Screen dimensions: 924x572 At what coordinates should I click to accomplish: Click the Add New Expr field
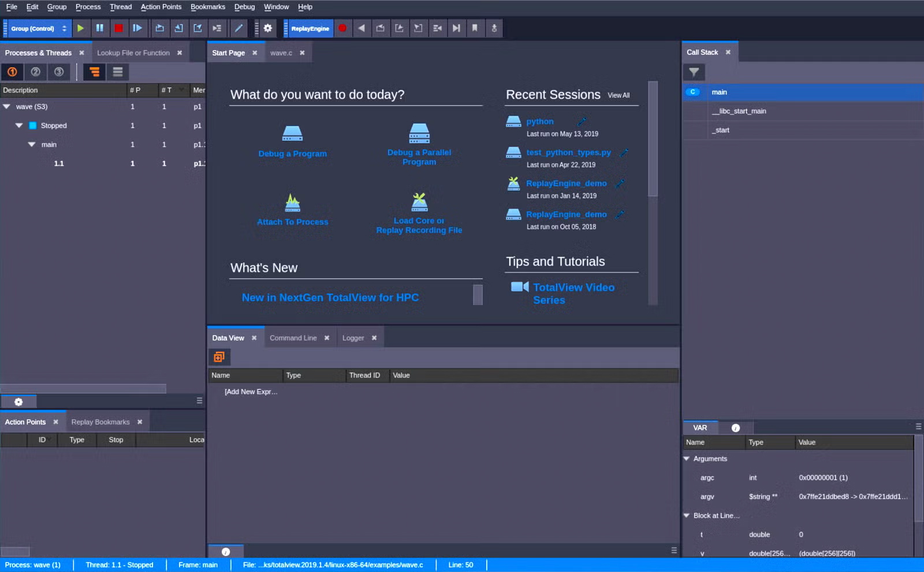coord(251,391)
